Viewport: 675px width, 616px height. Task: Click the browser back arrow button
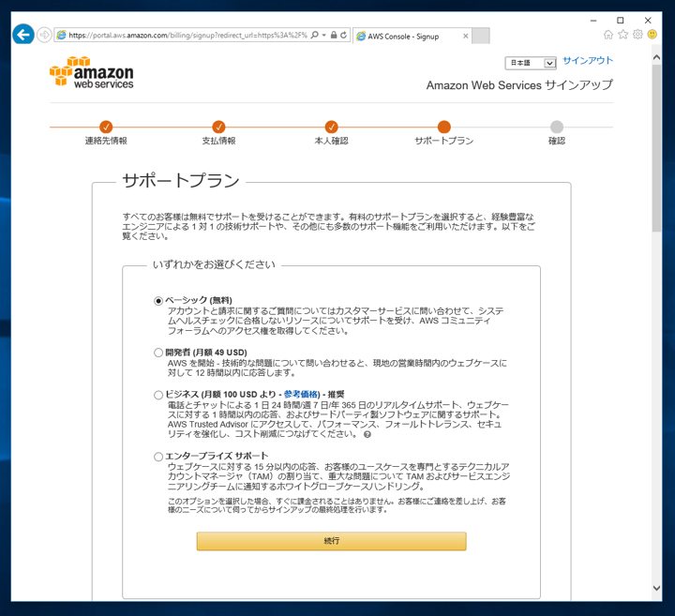pyautogui.click(x=23, y=35)
